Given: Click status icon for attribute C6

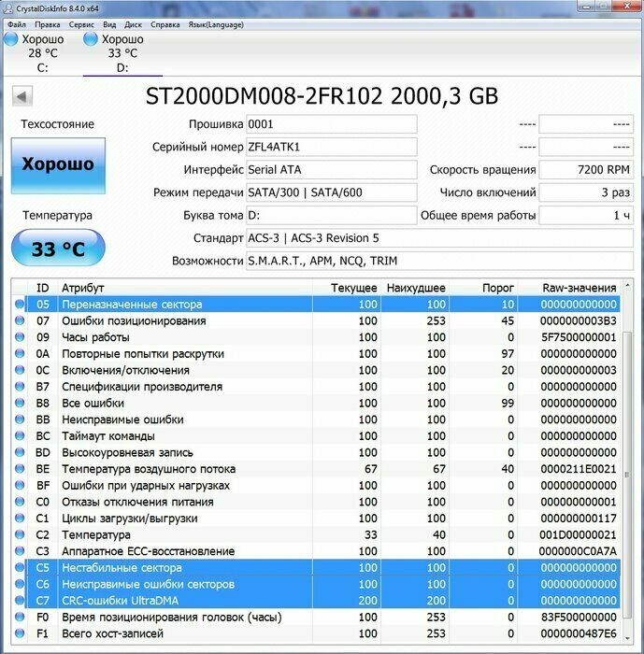Looking at the screenshot, I should tap(20, 584).
